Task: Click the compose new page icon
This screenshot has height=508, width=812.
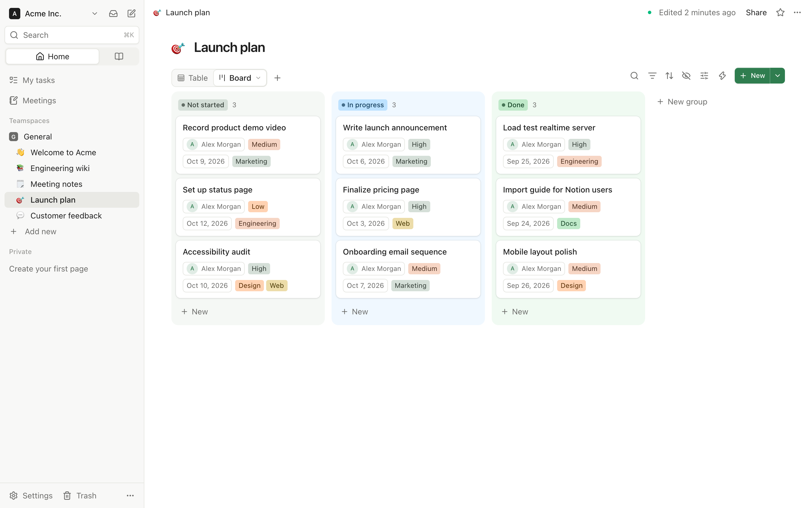Action: [132, 14]
